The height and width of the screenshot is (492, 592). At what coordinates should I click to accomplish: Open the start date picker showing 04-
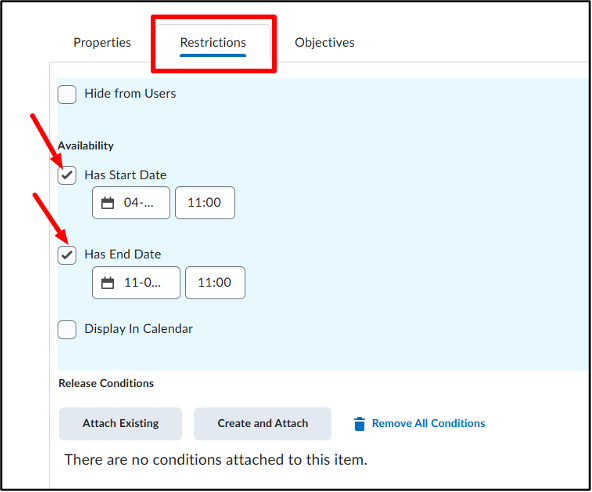click(131, 203)
